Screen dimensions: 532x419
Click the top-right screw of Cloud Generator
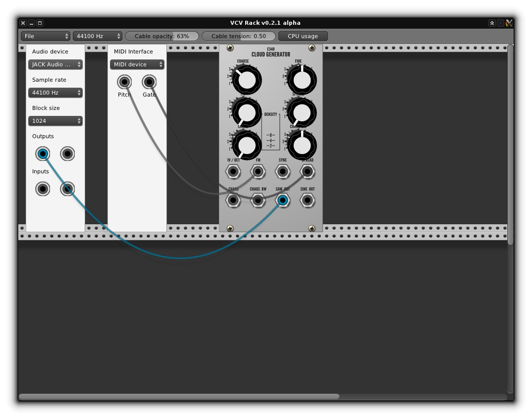312,48
